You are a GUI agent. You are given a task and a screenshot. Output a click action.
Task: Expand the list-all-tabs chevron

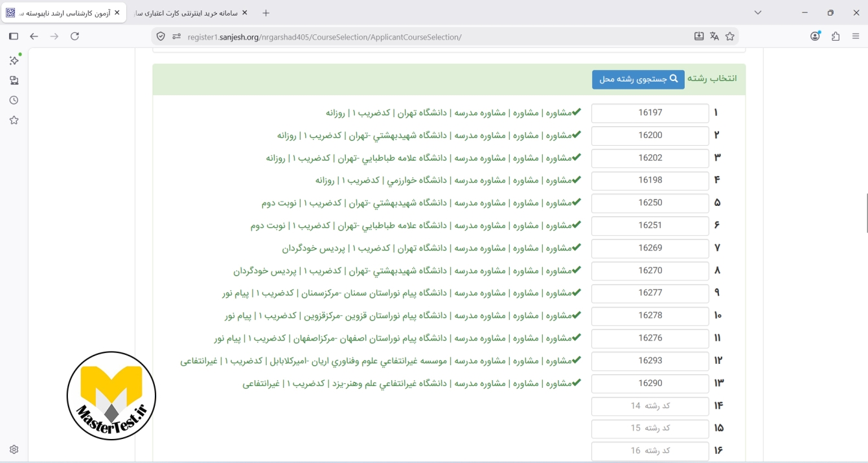758,13
